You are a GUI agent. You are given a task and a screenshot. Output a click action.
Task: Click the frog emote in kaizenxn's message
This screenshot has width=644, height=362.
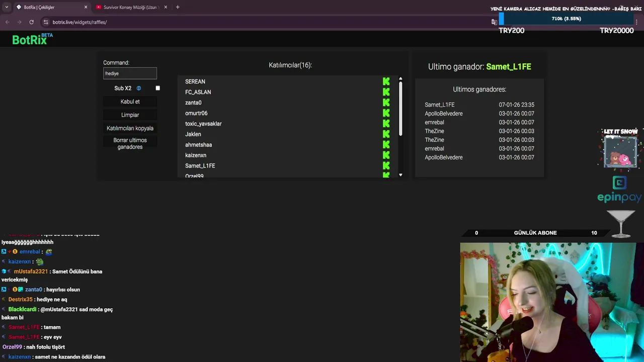pos(39,261)
